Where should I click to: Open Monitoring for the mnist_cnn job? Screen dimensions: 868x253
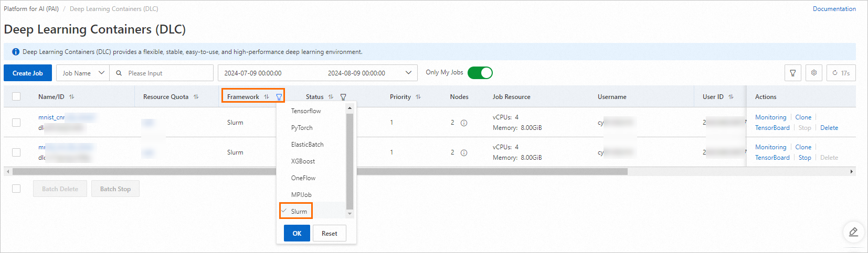pyautogui.click(x=770, y=117)
